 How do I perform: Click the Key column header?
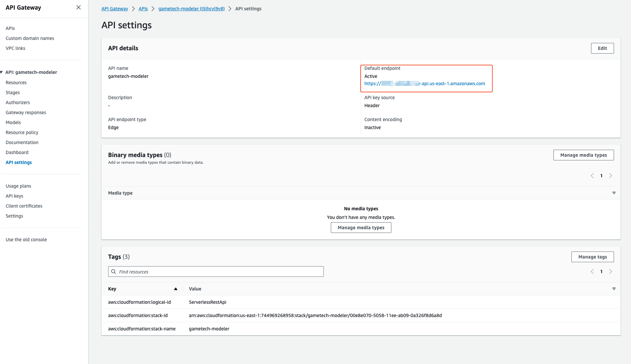coord(112,289)
